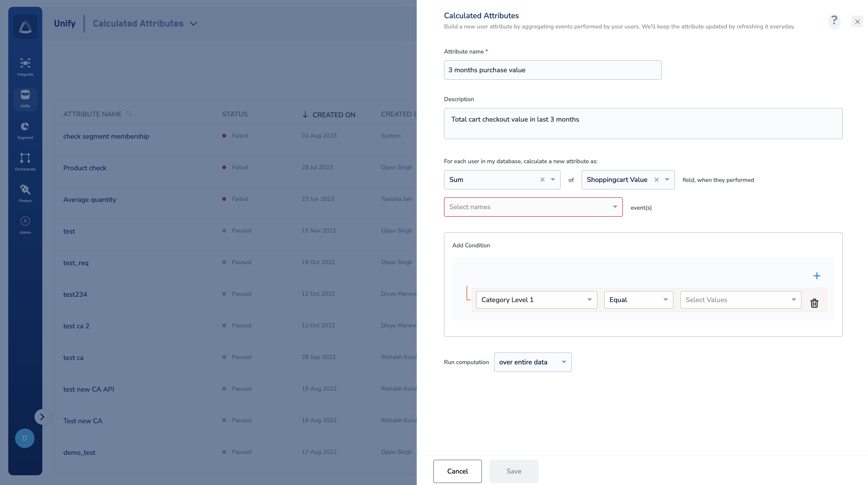Open the Equal operator dropdown
This screenshot has width=868, height=485.
(x=638, y=300)
